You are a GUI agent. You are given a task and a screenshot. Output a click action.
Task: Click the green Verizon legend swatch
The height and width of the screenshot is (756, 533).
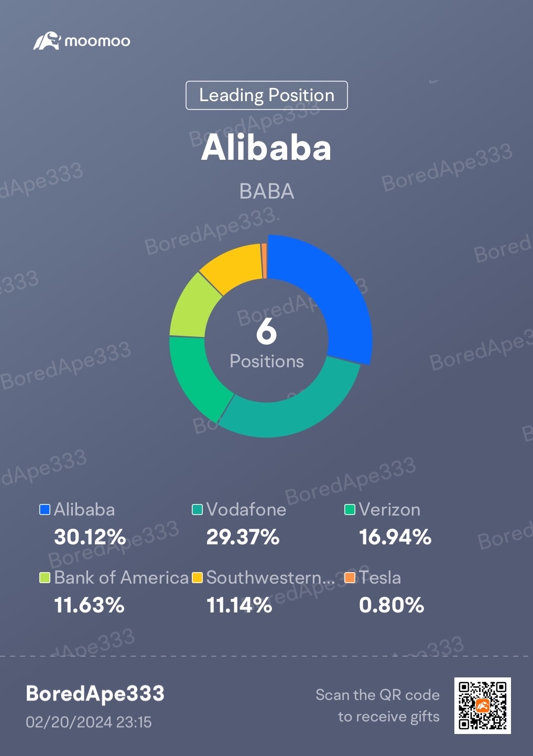click(350, 510)
